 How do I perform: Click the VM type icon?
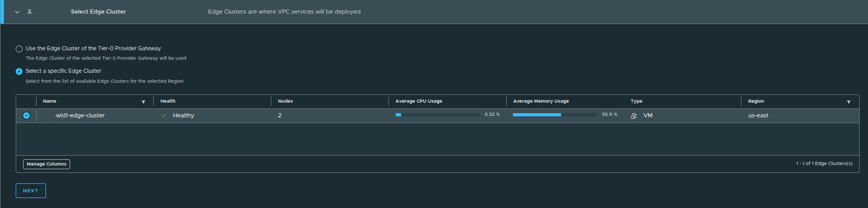[634, 116]
